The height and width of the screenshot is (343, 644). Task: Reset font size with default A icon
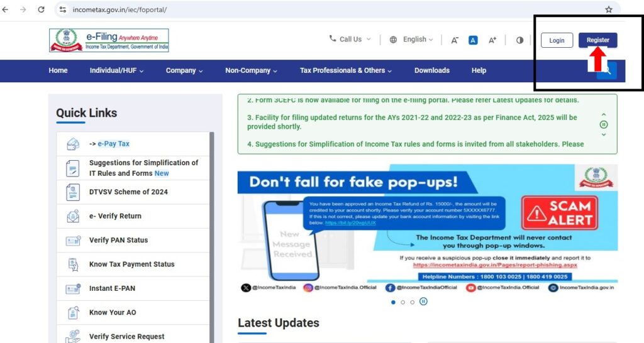[473, 40]
